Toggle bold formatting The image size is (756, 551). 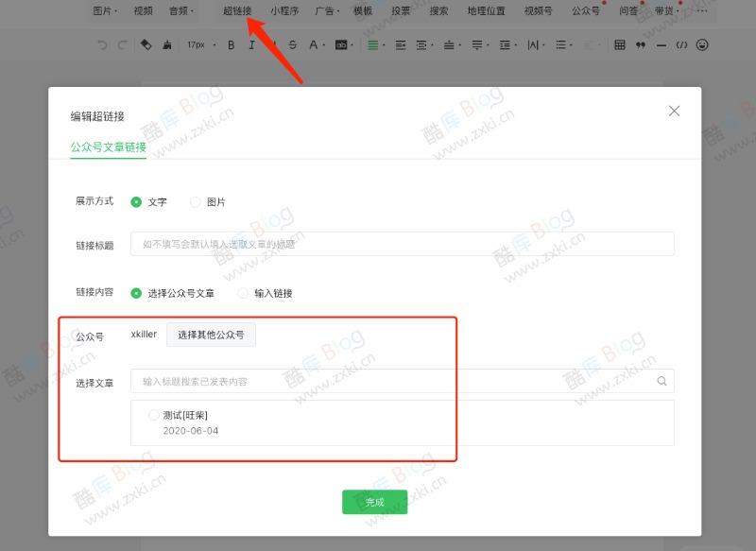tap(230, 44)
